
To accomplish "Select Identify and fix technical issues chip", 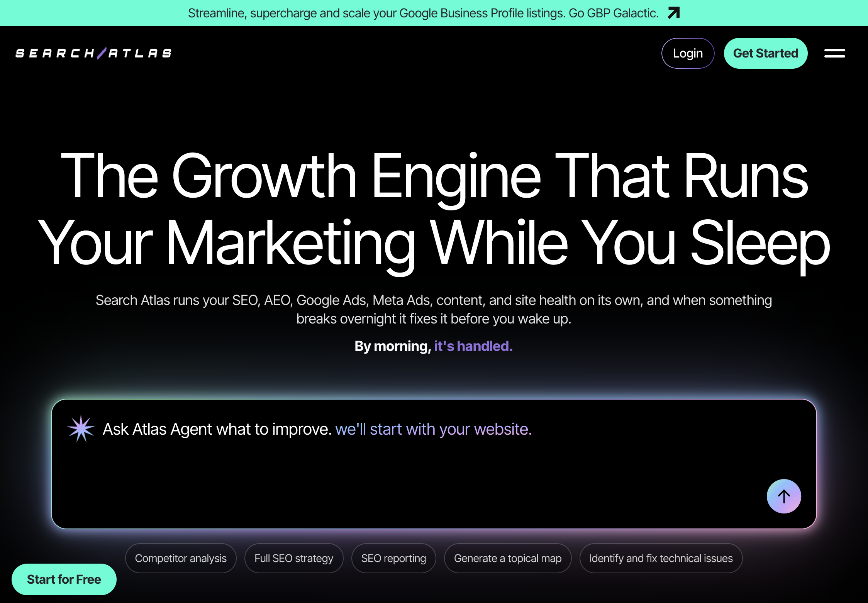I will point(661,558).
